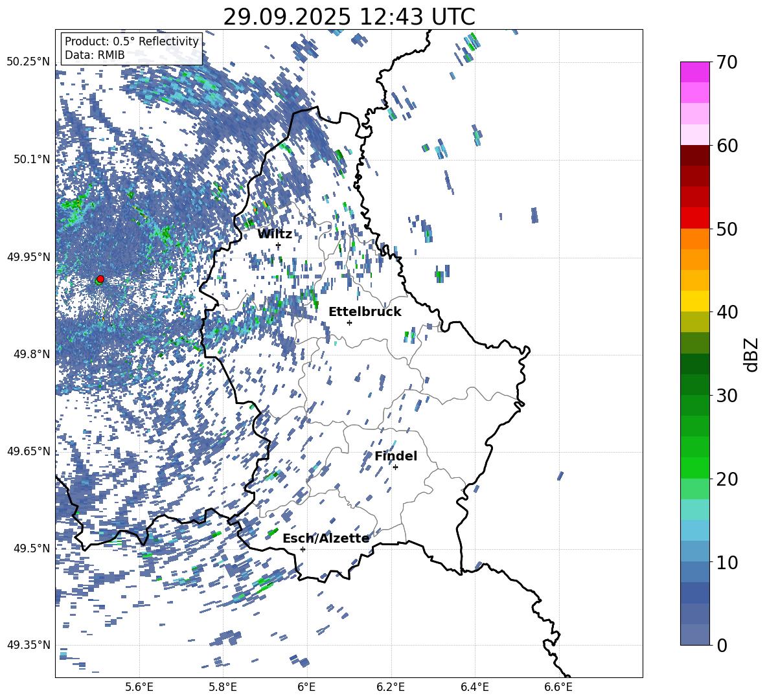Click the 6.2°E longitude label
The width and height of the screenshot is (767, 700).
(x=391, y=687)
